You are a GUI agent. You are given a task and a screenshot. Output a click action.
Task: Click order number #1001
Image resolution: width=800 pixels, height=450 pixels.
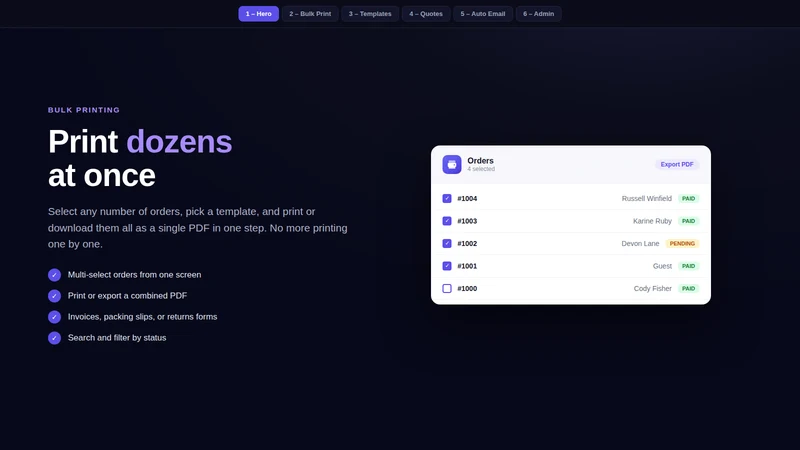click(467, 266)
